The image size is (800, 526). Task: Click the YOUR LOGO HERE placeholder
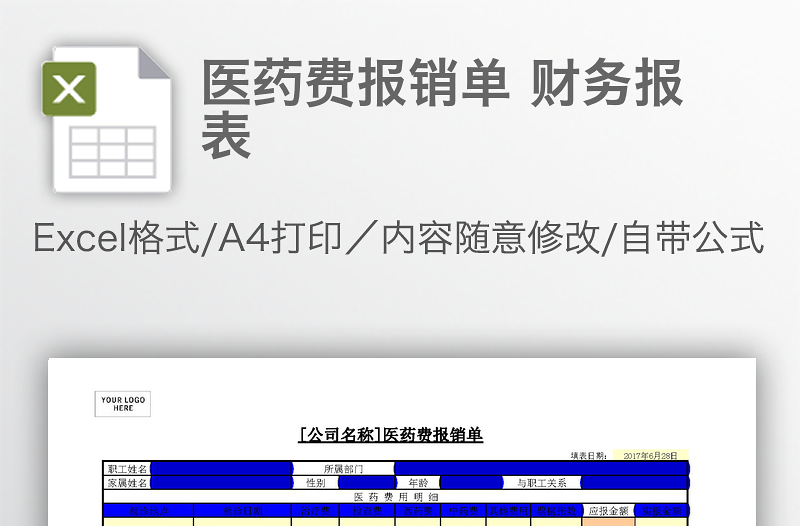click(x=123, y=404)
